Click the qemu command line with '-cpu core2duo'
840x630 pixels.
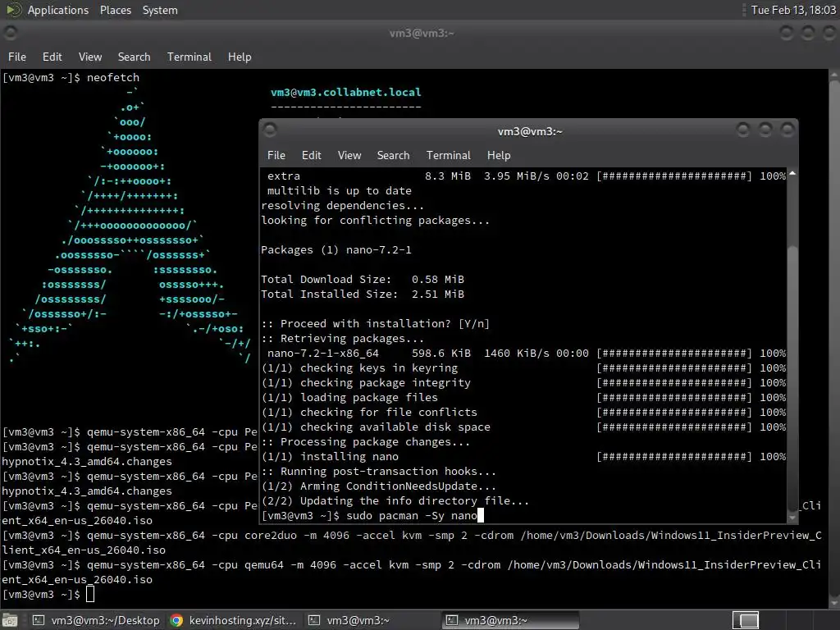412,542
